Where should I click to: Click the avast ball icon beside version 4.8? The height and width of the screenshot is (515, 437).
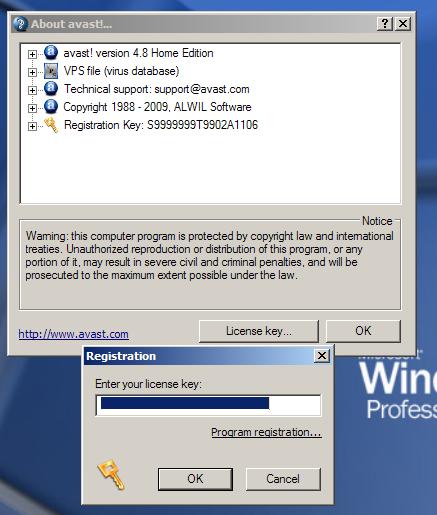(51, 53)
